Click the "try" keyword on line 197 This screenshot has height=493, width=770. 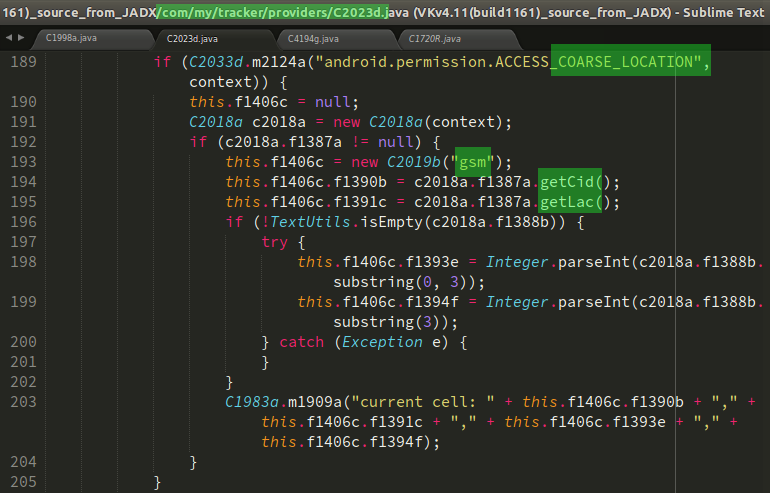274,242
